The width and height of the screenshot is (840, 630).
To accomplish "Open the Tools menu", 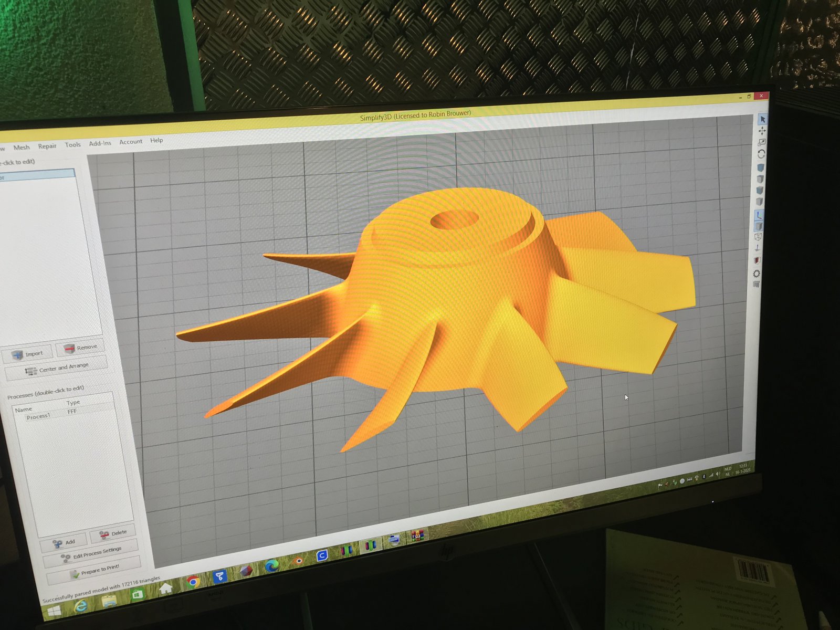I will click(x=73, y=144).
